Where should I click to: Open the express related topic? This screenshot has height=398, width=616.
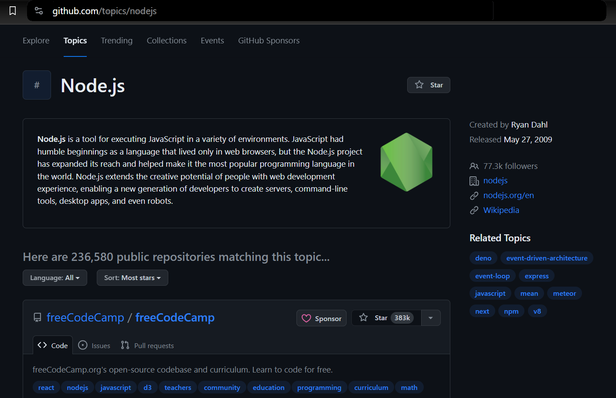537,276
